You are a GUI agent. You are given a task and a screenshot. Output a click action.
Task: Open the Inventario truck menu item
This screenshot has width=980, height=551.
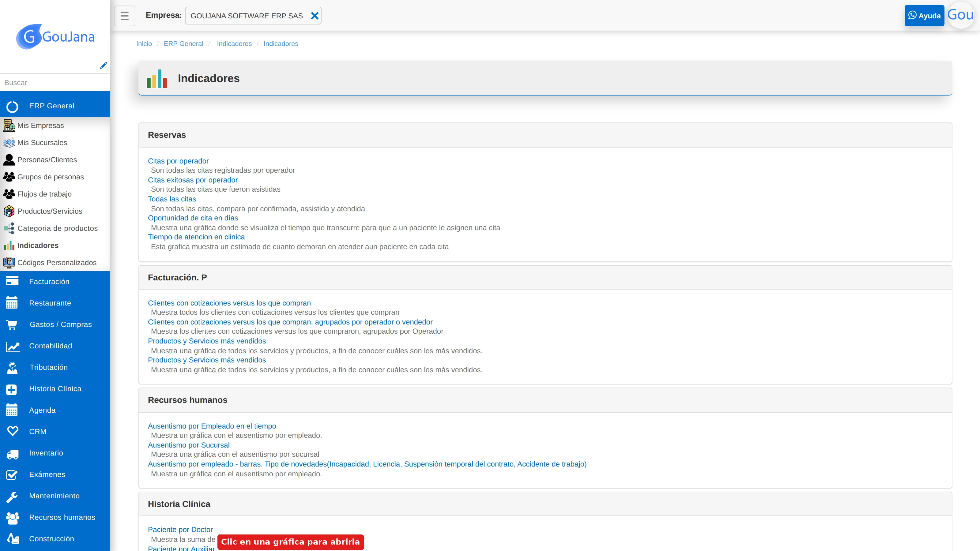click(x=55, y=453)
